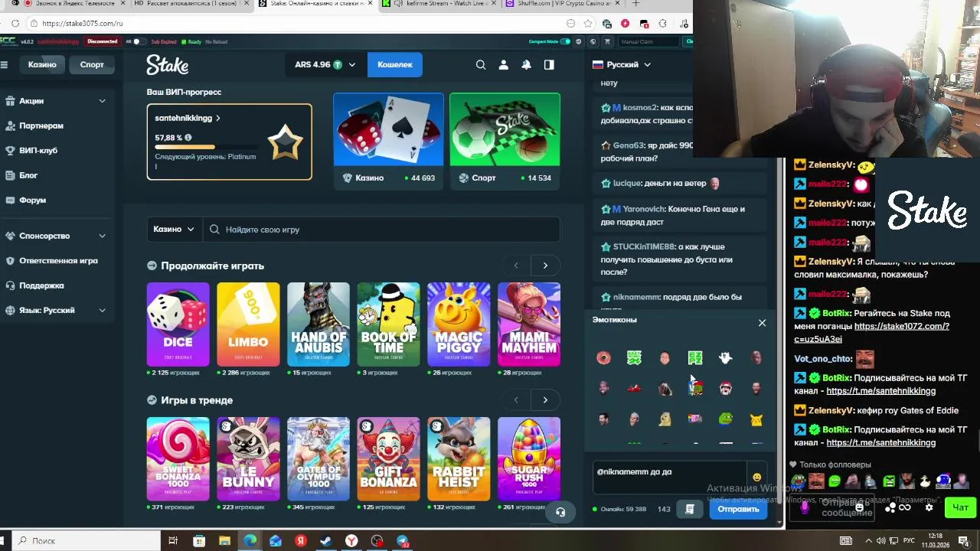Close the Эмотиконы panel
The image size is (980, 551).
(762, 323)
